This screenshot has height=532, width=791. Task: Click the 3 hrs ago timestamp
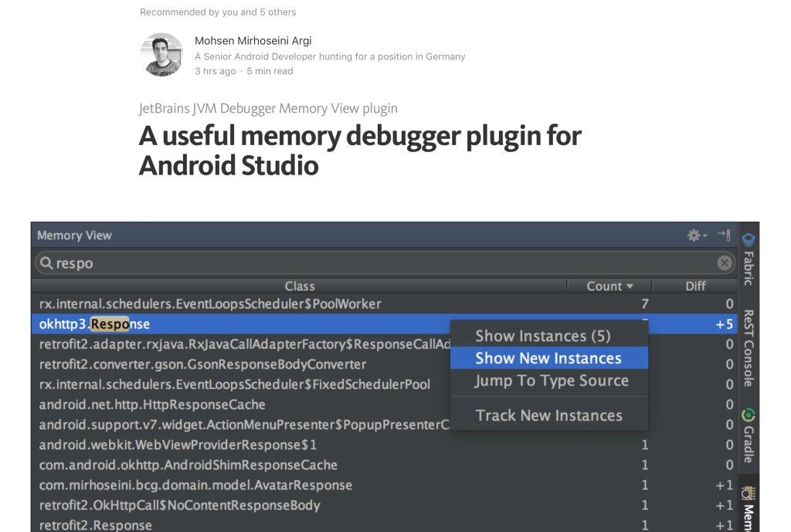click(x=216, y=71)
